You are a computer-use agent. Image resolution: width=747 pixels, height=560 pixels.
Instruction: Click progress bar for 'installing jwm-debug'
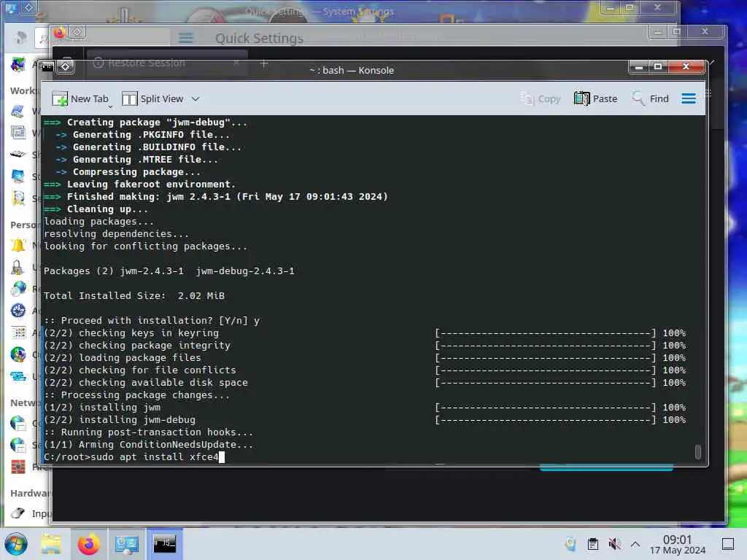(x=546, y=419)
